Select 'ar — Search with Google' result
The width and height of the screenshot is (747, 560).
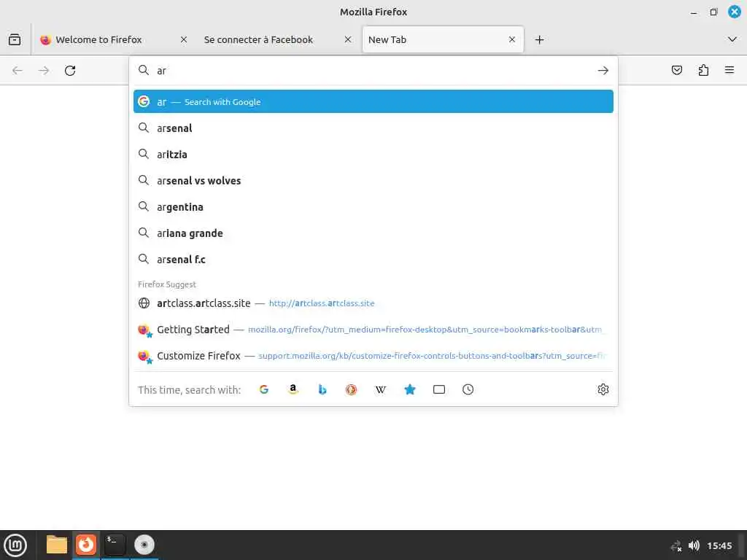(x=373, y=101)
